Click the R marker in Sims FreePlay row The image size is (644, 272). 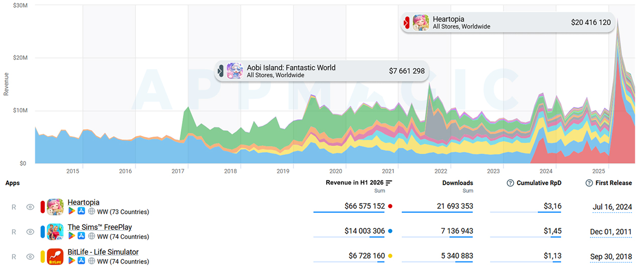point(14,232)
